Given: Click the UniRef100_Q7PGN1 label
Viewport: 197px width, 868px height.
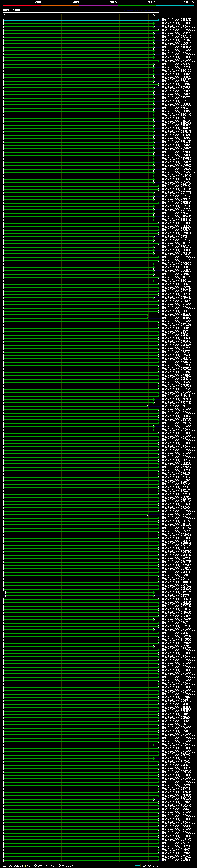Looking at the screenshot, I should (x=176, y=297).
